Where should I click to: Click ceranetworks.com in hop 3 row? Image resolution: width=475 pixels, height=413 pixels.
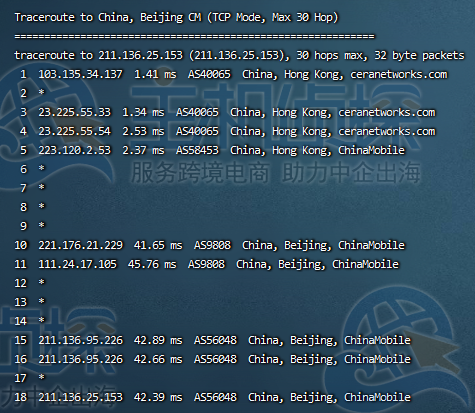387,112
